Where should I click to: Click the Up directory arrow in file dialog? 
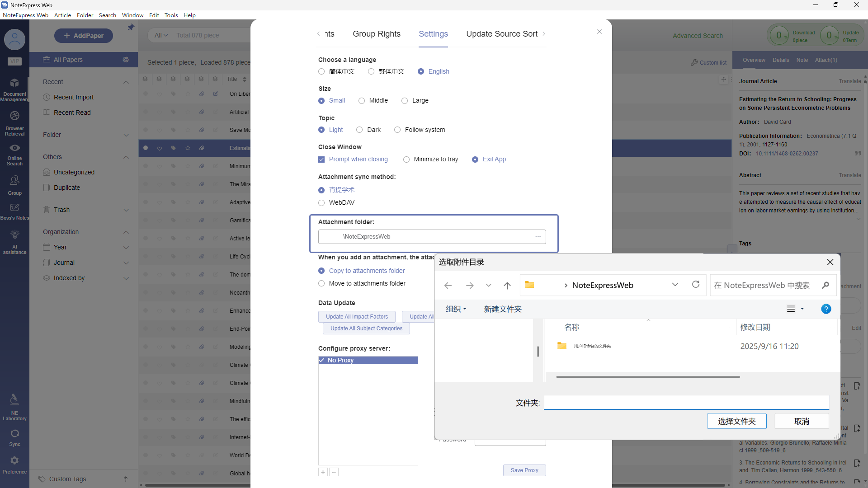click(x=507, y=286)
